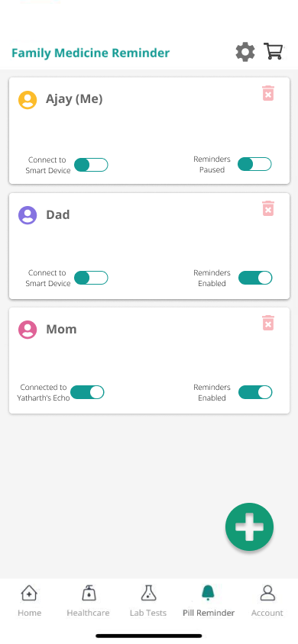This screenshot has height=644, width=298.
Task: Click Ajay's yellow avatar icon
Action: (28, 100)
